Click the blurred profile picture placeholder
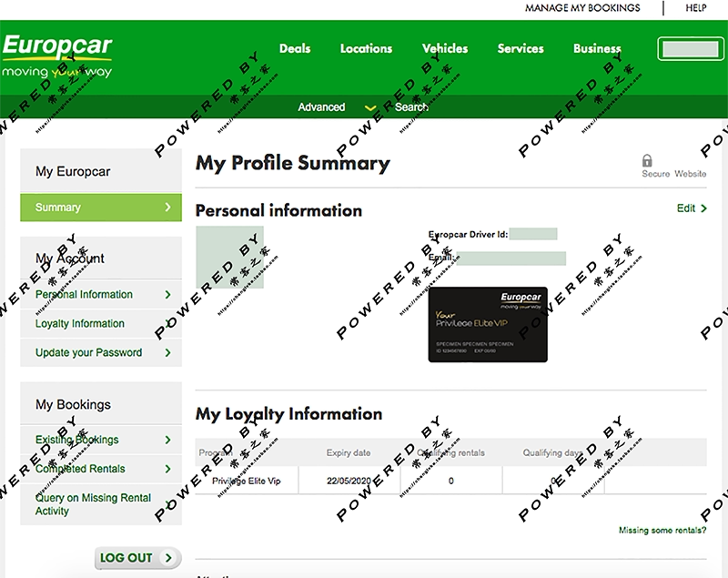Screen dimensions: 728x578 [x=230, y=258]
